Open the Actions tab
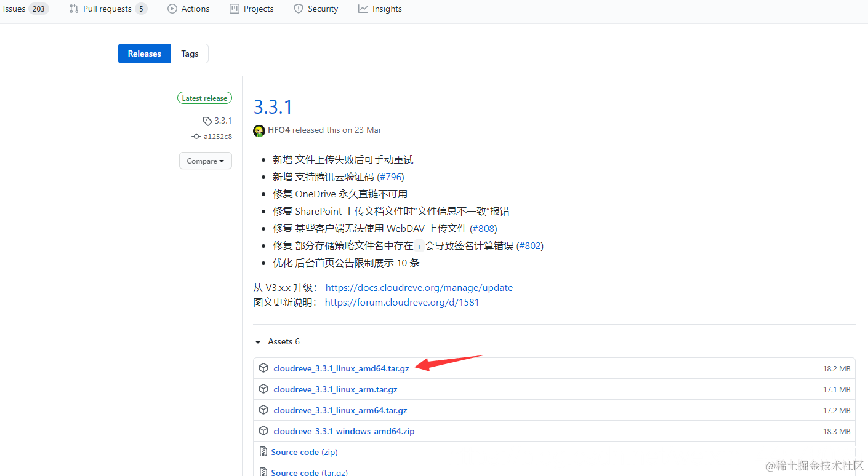Viewport: 868px width, 476px height. [188, 9]
